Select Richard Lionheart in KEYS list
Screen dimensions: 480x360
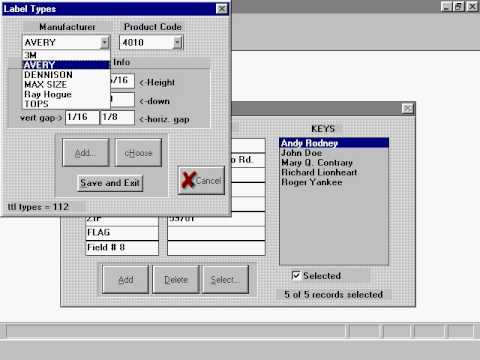tap(334, 172)
